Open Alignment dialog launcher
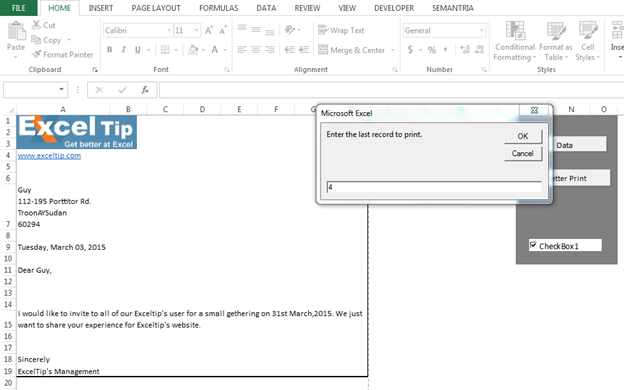The width and height of the screenshot is (624, 390). tap(395, 70)
